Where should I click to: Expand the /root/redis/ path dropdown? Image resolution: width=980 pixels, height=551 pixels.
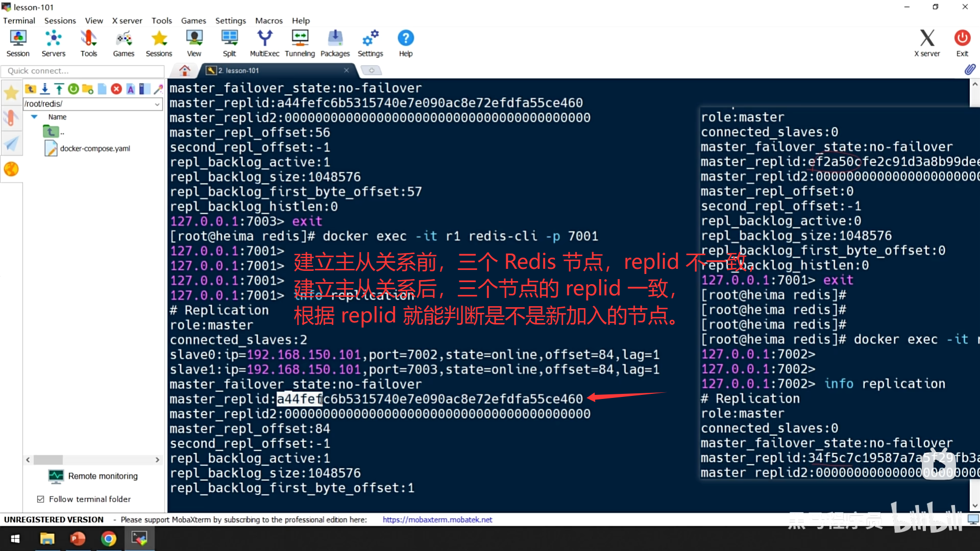(x=157, y=104)
